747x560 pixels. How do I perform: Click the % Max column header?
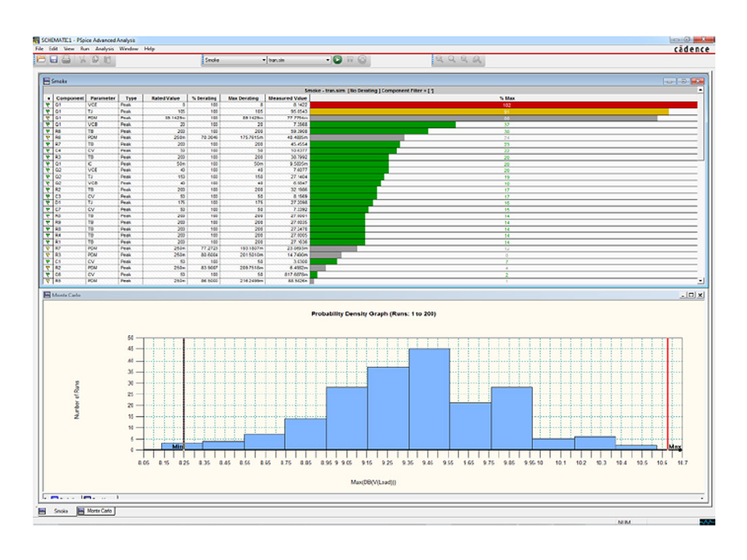[x=507, y=98]
